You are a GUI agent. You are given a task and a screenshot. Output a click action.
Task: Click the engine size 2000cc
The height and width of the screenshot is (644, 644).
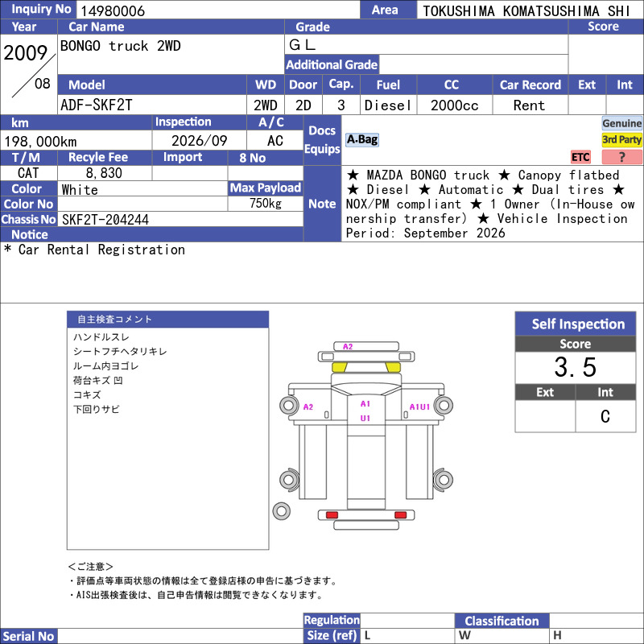click(454, 105)
